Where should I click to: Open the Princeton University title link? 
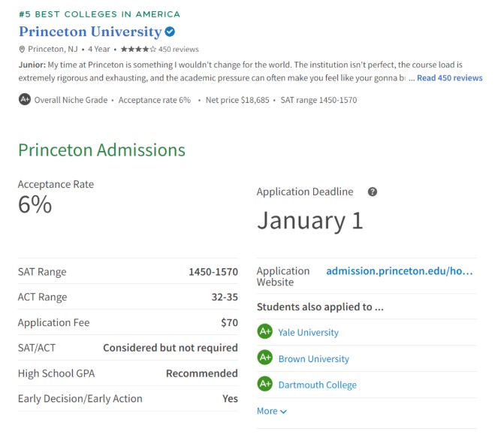pos(90,32)
